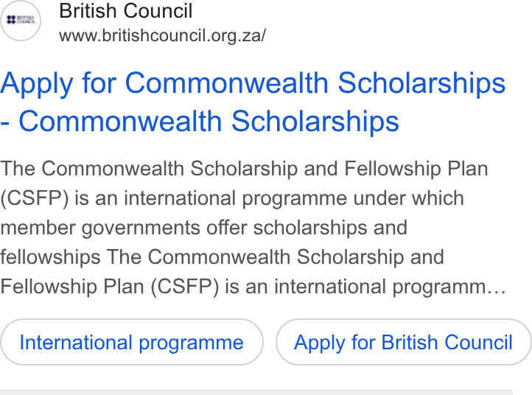Open Apply for Commonwealth Scholarships headline
This screenshot has height=395, width=532.
tap(253, 102)
